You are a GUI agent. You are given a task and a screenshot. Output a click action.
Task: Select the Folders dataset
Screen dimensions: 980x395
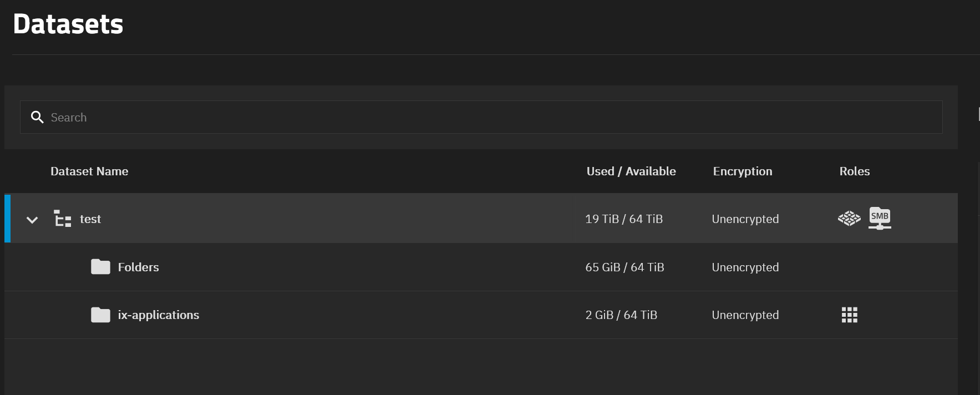138,267
